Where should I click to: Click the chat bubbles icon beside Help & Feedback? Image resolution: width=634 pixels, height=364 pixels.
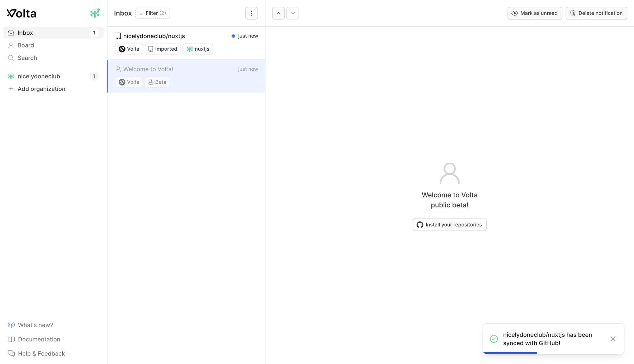click(x=11, y=354)
